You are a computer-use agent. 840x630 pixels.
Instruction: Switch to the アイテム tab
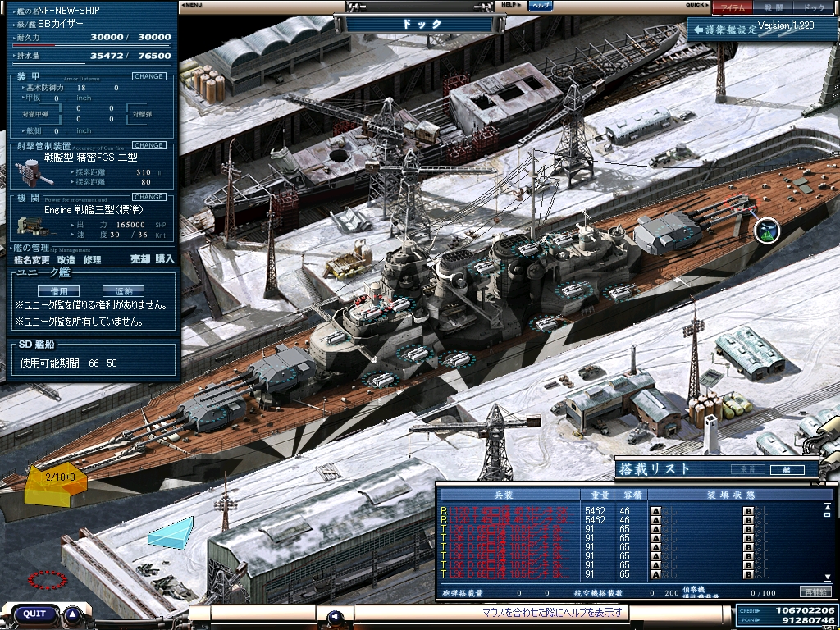point(731,7)
